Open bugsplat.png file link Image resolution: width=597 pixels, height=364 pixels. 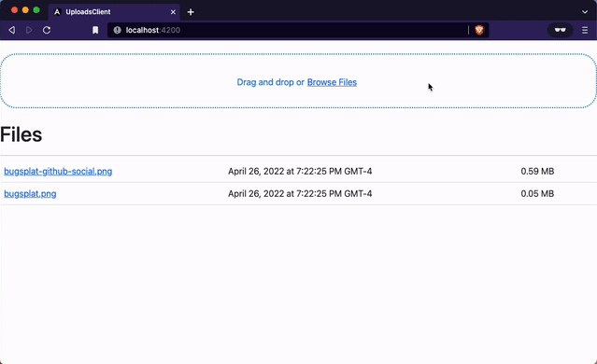pyautogui.click(x=30, y=193)
